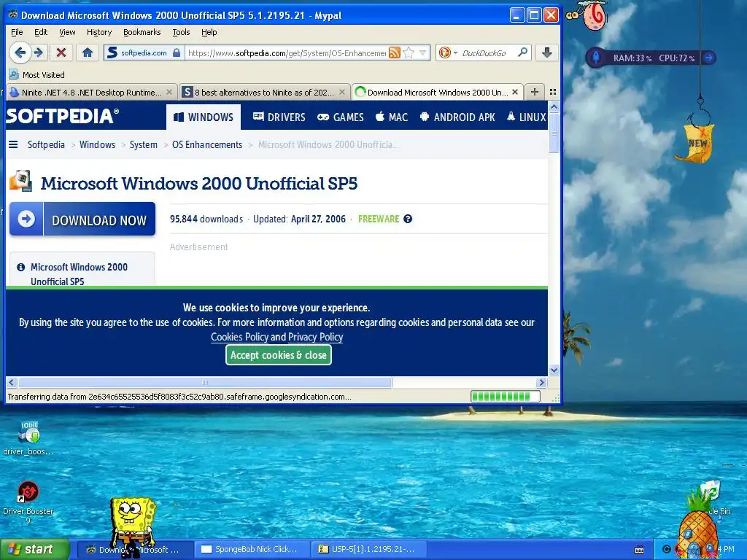Click the info icon beside Microsoft Windows 2000 Unofficial SP5 sidebar
The height and width of the screenshot is (560, 747).
(x=21, y=267)
